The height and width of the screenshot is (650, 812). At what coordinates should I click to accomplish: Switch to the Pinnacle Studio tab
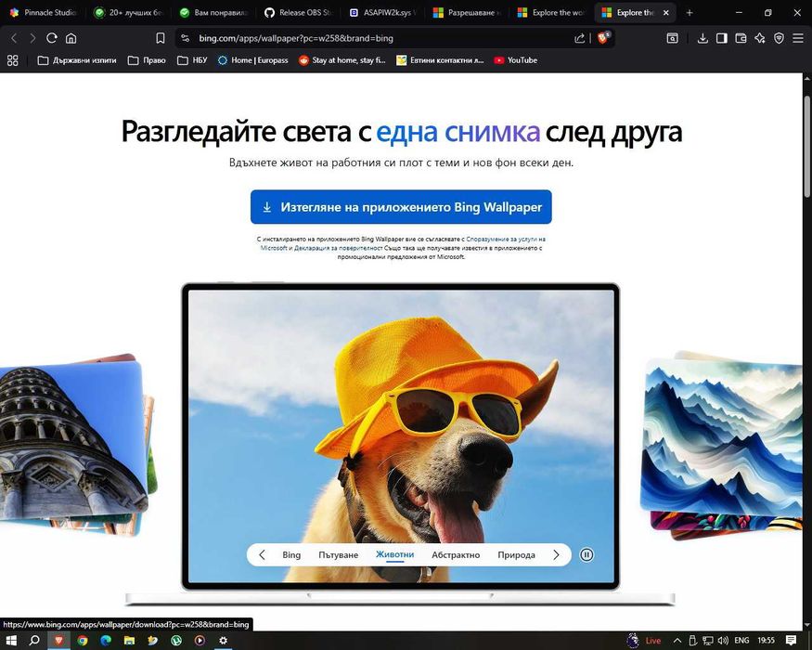[x=44, y=13]
